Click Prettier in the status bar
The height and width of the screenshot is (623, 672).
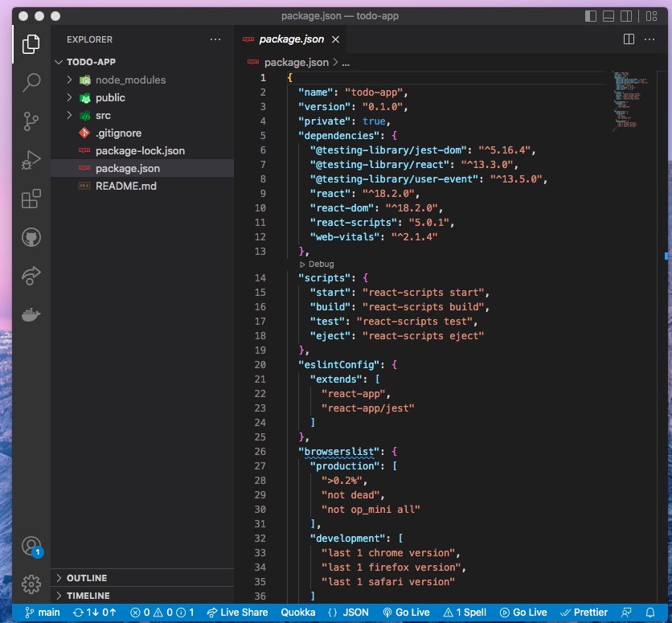click(x=584, y=613)
